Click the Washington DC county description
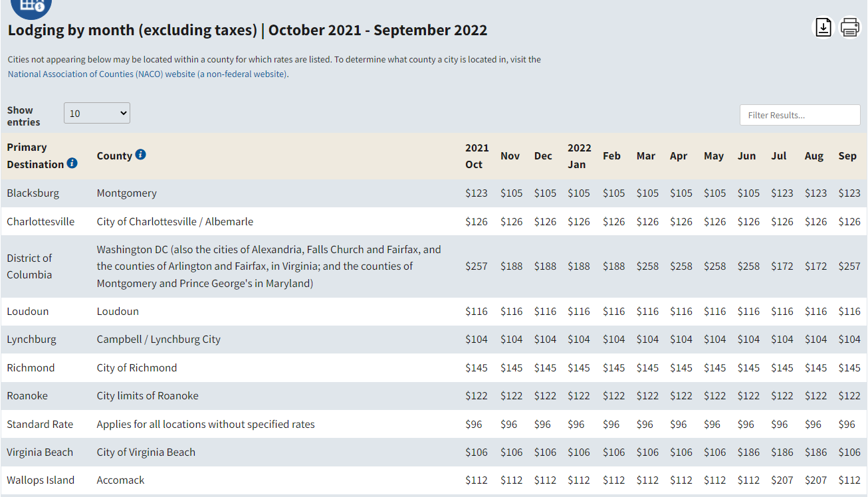Image resolution: width=868 pixels, height=497 pixels. (x=269, y=266)
